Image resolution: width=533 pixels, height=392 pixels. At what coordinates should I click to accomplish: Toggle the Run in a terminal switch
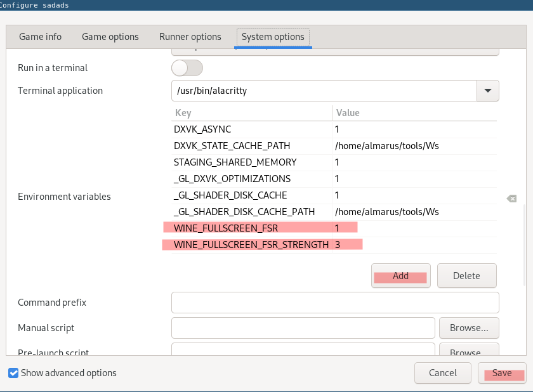coord(187,68)
